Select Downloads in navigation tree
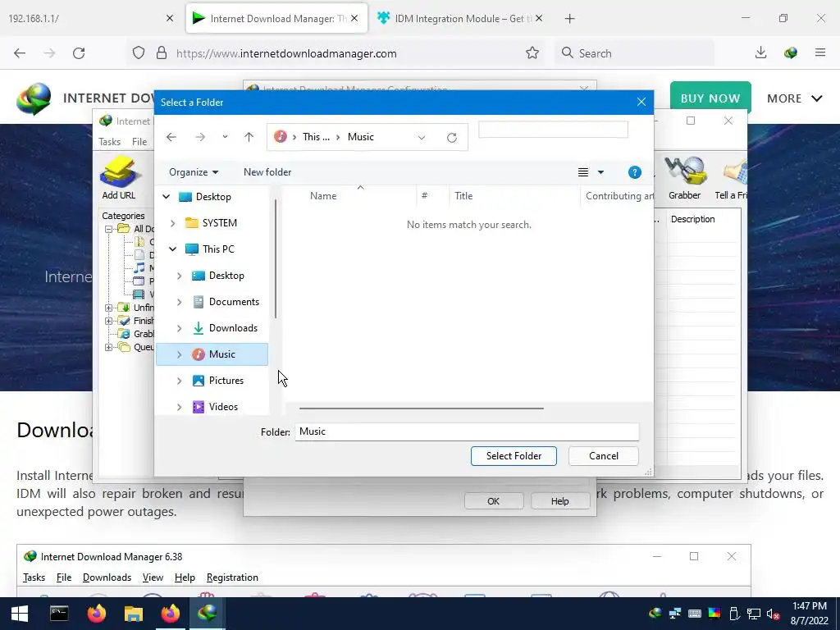 [x=233, y=328]
